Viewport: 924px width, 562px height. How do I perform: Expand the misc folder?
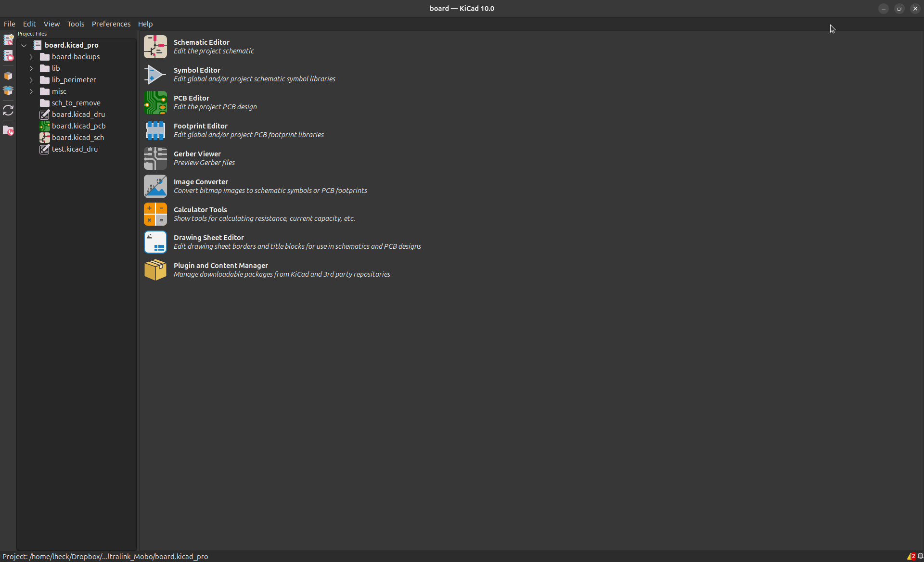point(31,91)
